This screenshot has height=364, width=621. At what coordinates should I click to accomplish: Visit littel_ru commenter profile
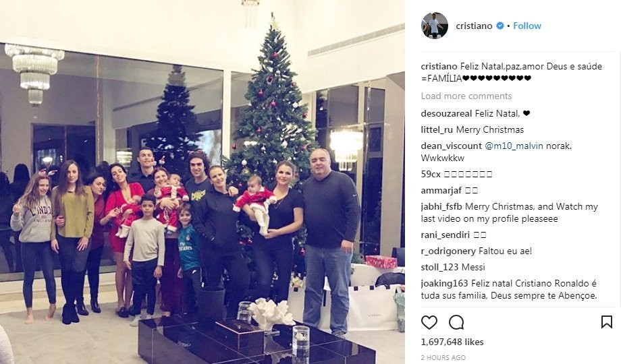[x=437, y=130]
